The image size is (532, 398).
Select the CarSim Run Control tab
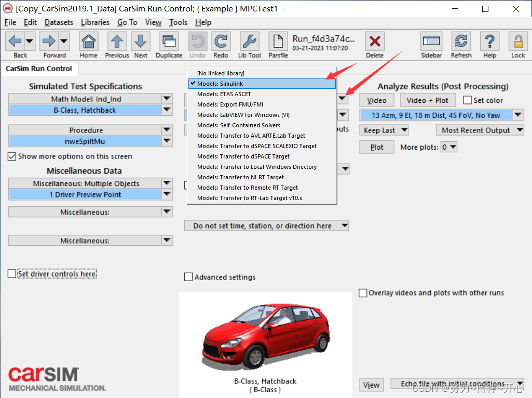tap(39, 69)
